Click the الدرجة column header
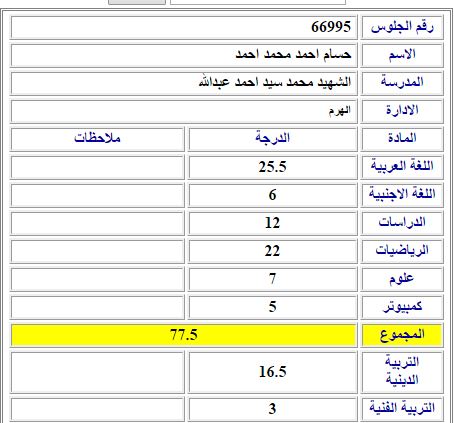This screenshot has height=423, width=454. pos(273,139)
